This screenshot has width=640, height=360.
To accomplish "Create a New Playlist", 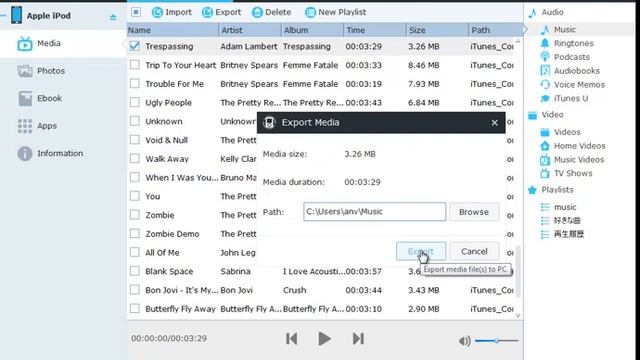I will (x=336, y=12).
